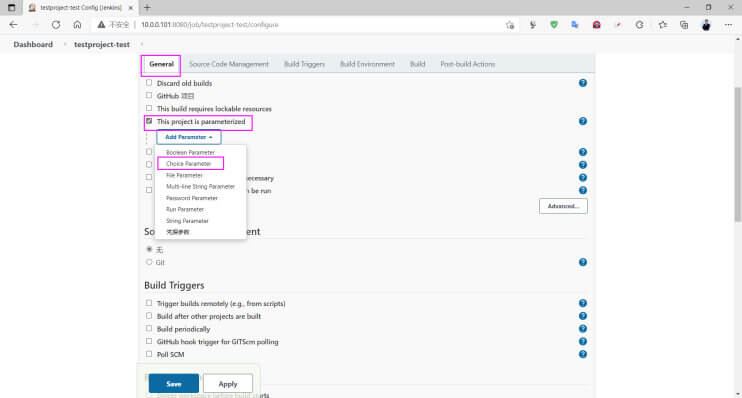Image resolution: width=742 pixels, height=398 pixels.
Task: Show help for GitHub hook trigger
Action: 583,341
